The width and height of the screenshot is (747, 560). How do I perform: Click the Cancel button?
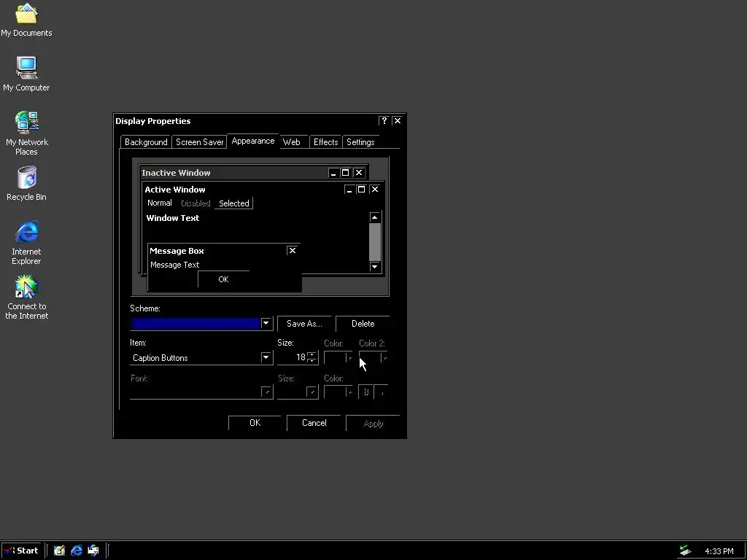tap(314, 423)
